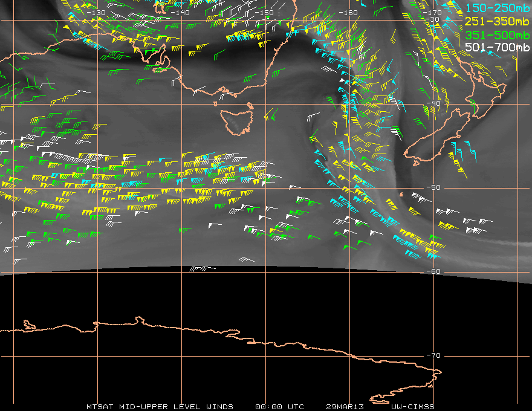Click the -30 latitude label
The height and width of the screenshot is (411, 532).
[x=435, y=19]
